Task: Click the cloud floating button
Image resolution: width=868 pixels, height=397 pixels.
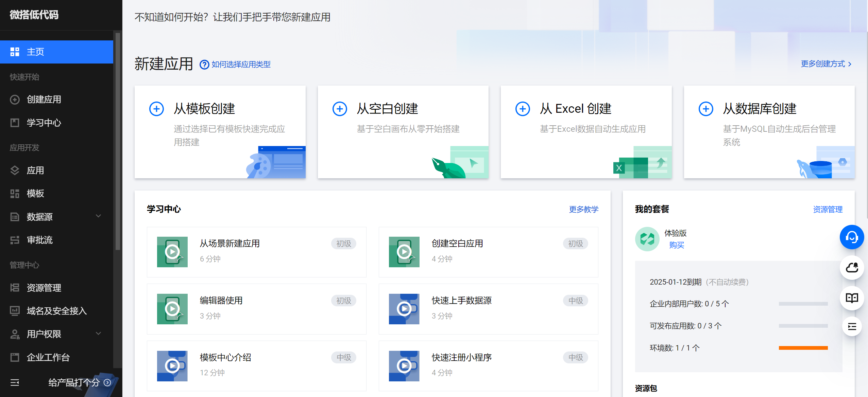Action: (852, 268)
